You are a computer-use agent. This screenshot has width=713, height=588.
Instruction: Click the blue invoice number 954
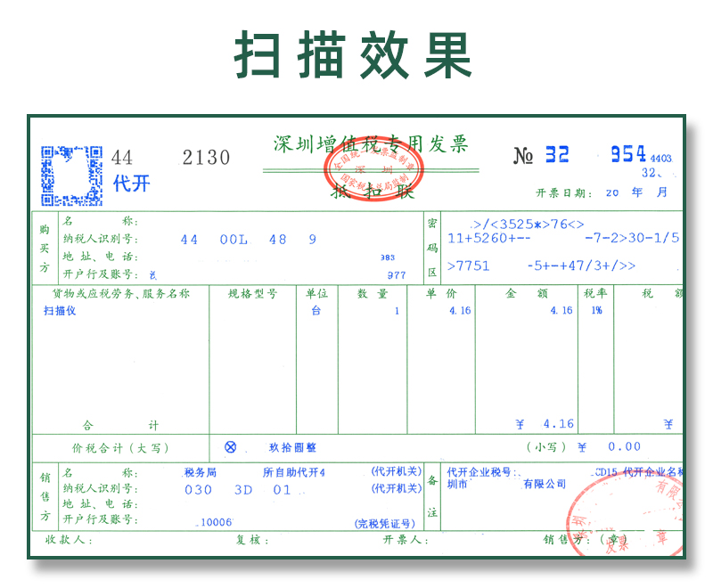pos(628,154)
